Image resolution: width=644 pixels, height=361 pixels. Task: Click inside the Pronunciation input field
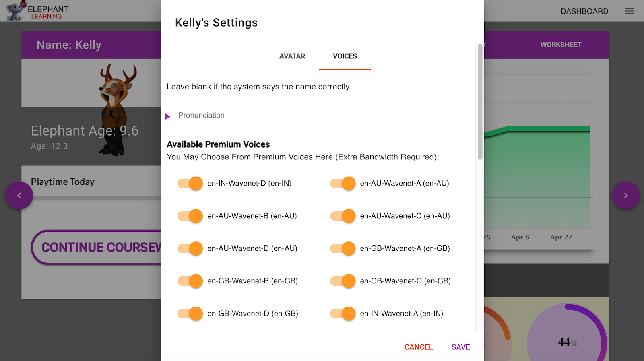pos(322,116)
